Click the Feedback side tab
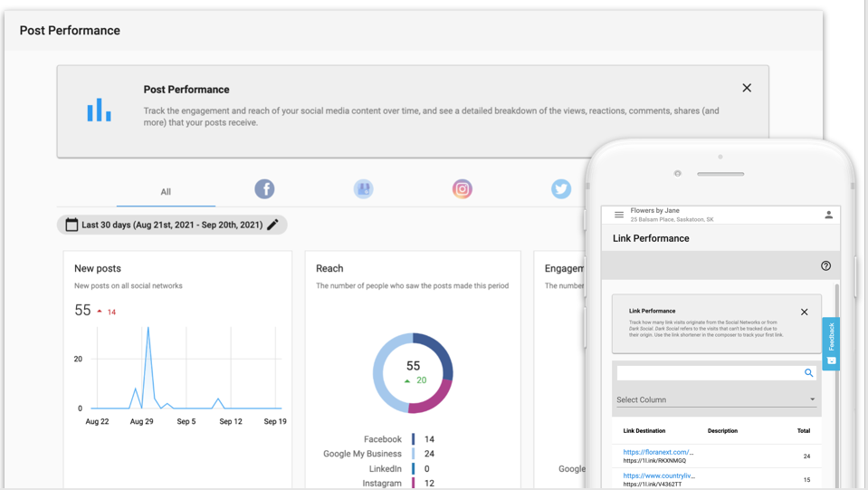Image resolution: width=868 pixels, height=490 pixels. click(x=831, y=344)
